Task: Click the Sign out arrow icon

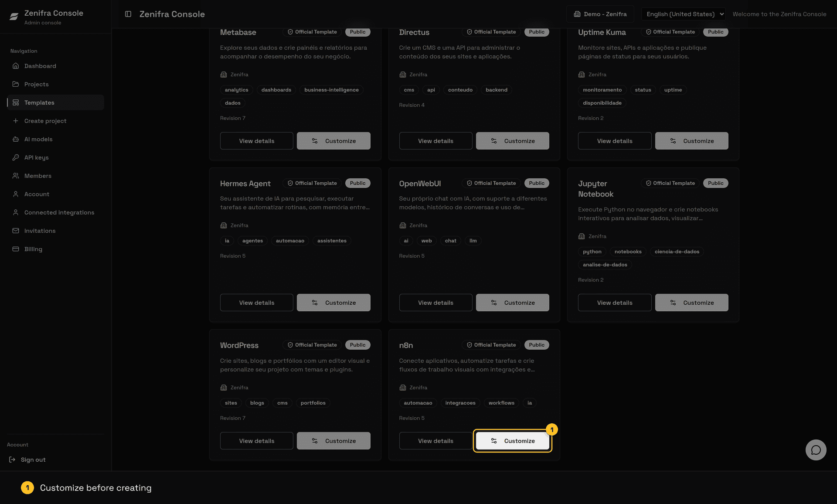Action: point(12,460)
